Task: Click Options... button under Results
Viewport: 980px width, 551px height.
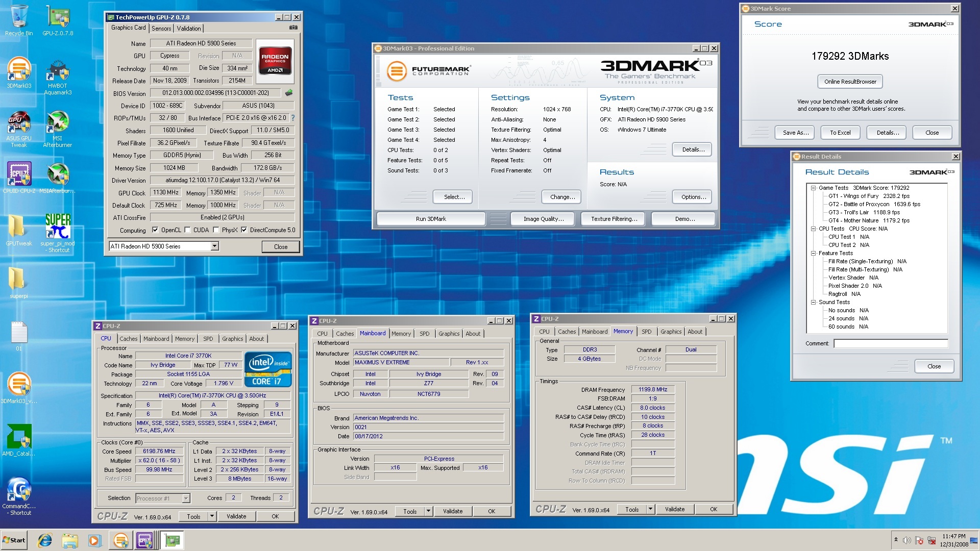Action: [693, 197]
